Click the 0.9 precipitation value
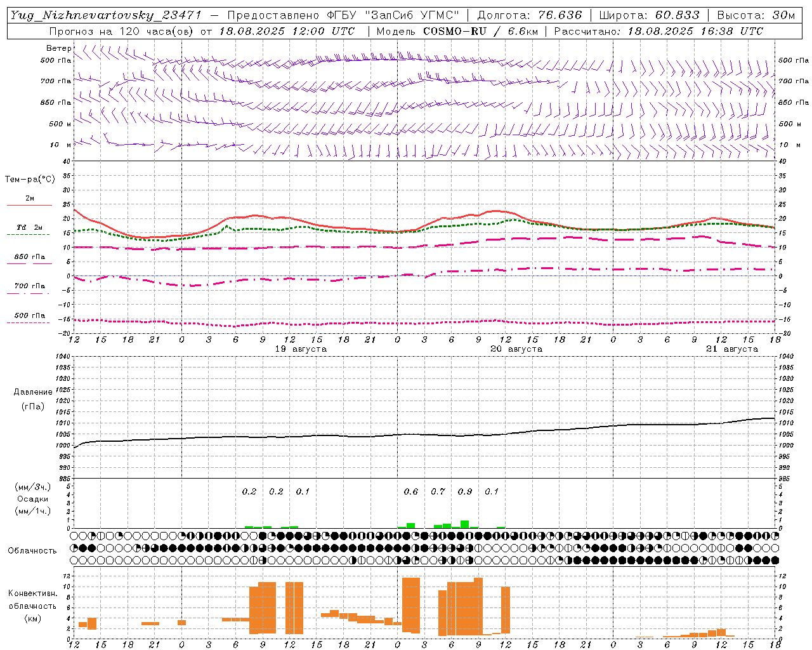The width and height of the screenshot is (812, 650). point(465,491)
